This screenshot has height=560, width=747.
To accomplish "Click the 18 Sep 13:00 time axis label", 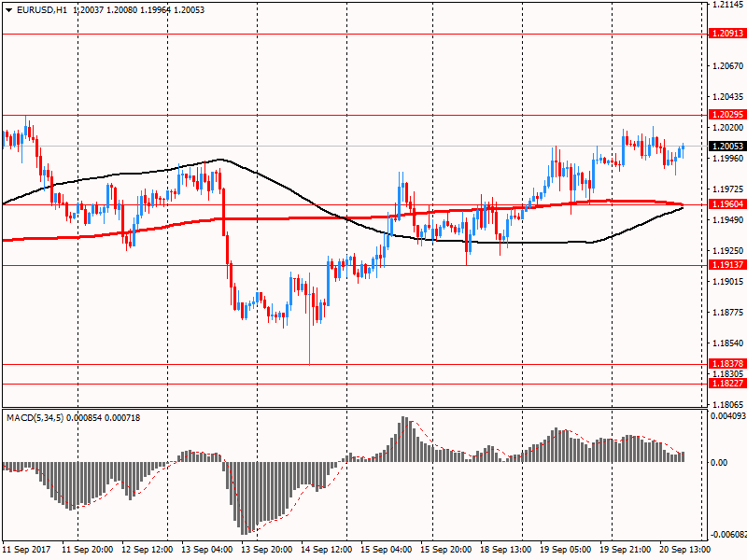I will point(506,550).
